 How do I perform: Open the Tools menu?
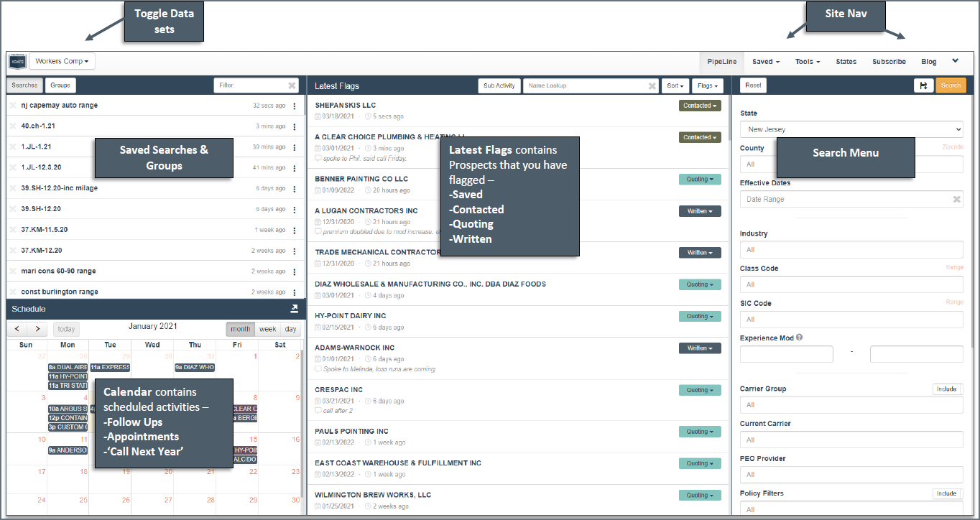808,62
